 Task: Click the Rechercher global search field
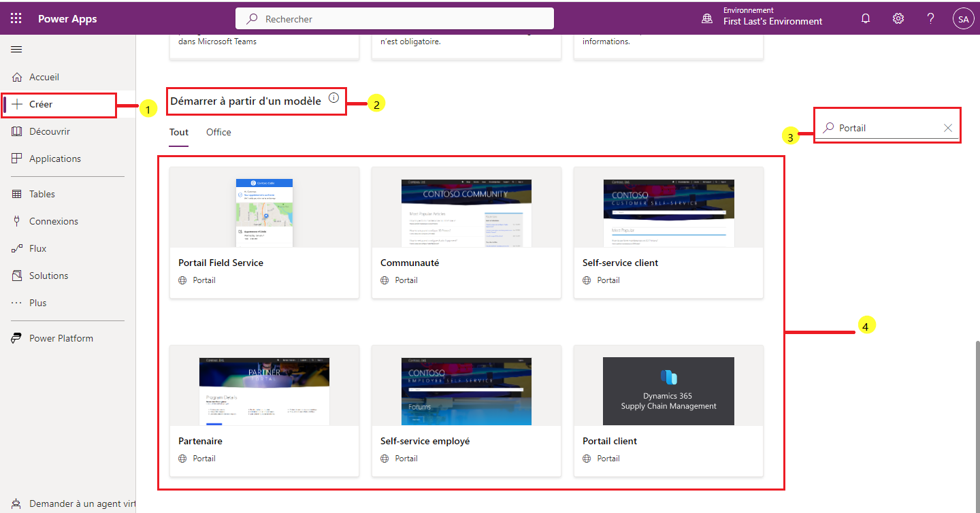click(x=395, y=19)
